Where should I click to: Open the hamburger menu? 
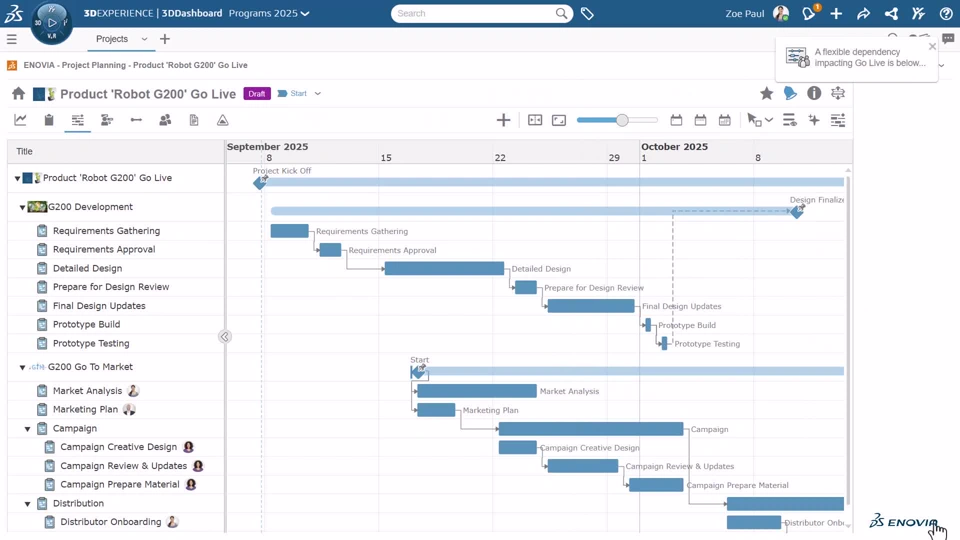(x=12, y=39)
